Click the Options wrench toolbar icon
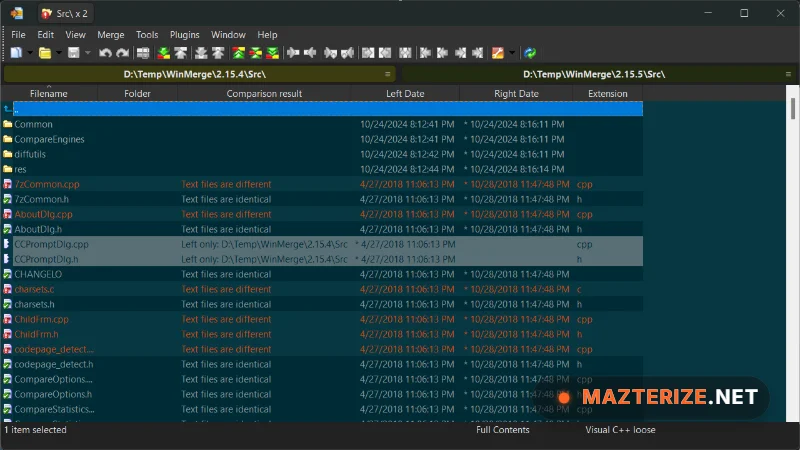This screenshot has width=800, height=450. coord(497,53)
